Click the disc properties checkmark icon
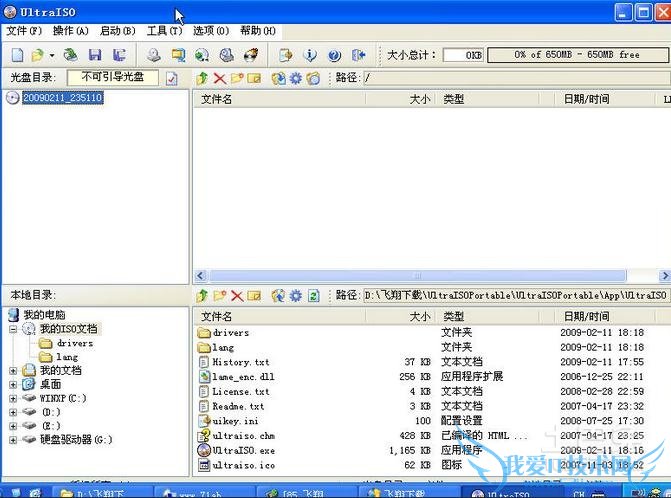 [172, 78]
